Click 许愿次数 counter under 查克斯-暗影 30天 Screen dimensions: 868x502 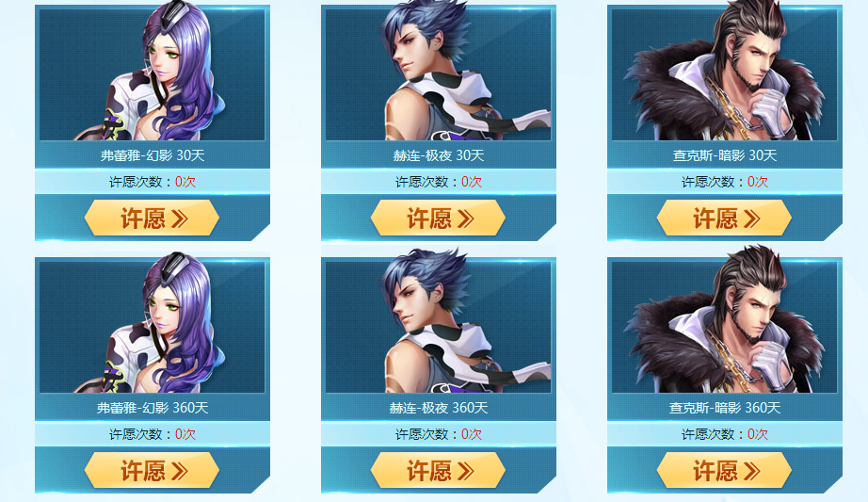pos(725,182)
